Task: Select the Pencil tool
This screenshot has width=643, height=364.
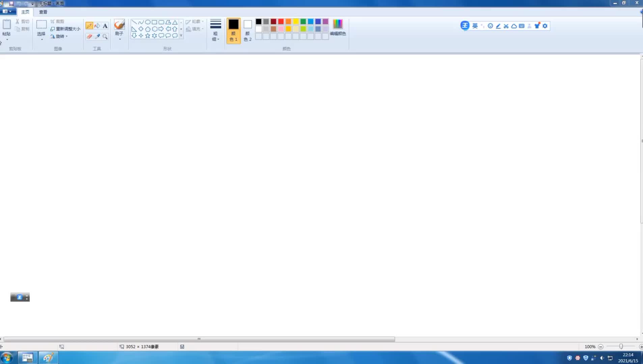Action: 89,26
